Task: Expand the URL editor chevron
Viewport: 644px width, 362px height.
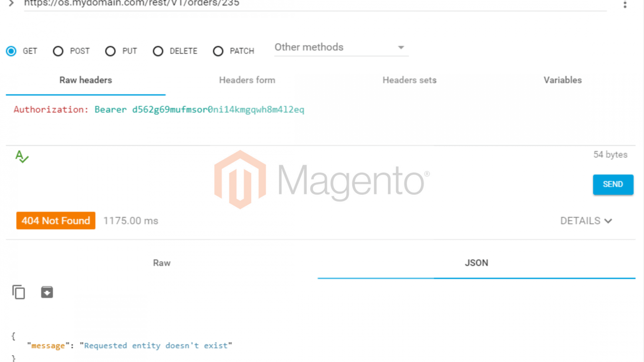Action: pyautogui.click(x=11, y=3)
